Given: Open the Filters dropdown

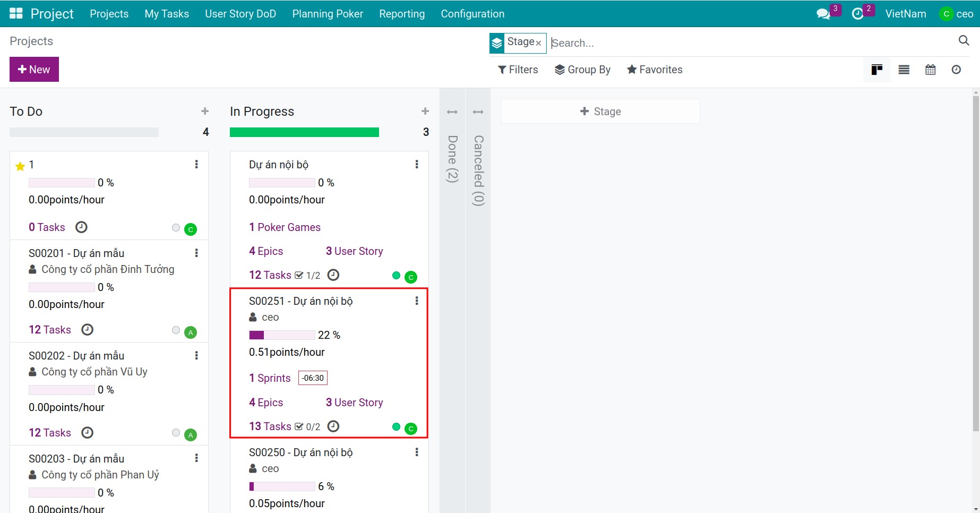Looking at the screenshot, I should coord(518,70).
